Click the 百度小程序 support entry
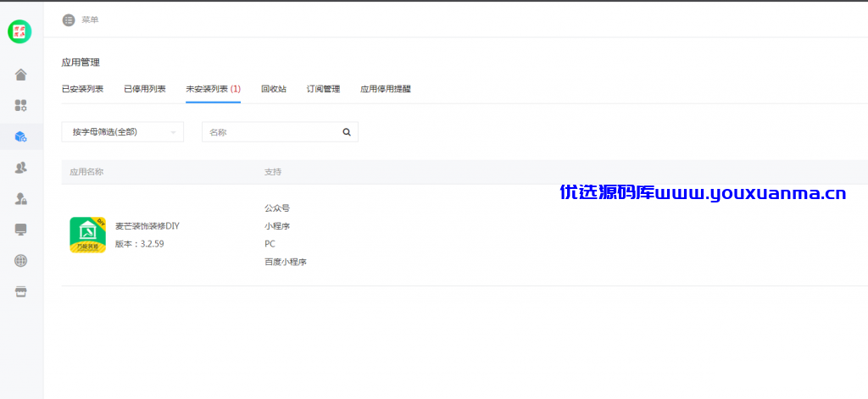 point(286,262)
